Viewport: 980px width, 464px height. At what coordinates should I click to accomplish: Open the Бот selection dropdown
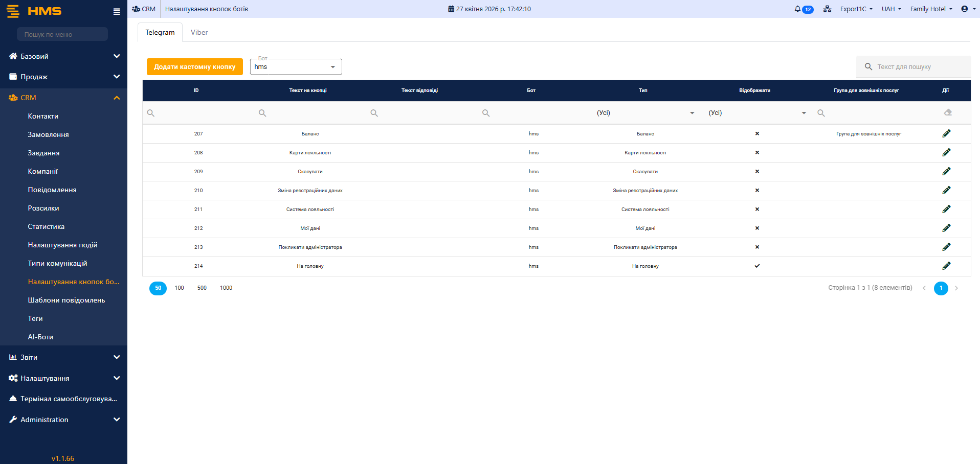click(296, 67)
